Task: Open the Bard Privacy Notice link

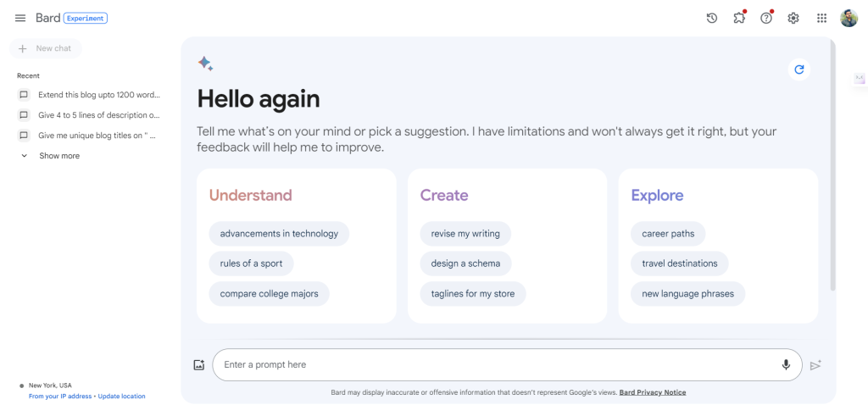Action: pyautogui.click(x=653, y=392)
